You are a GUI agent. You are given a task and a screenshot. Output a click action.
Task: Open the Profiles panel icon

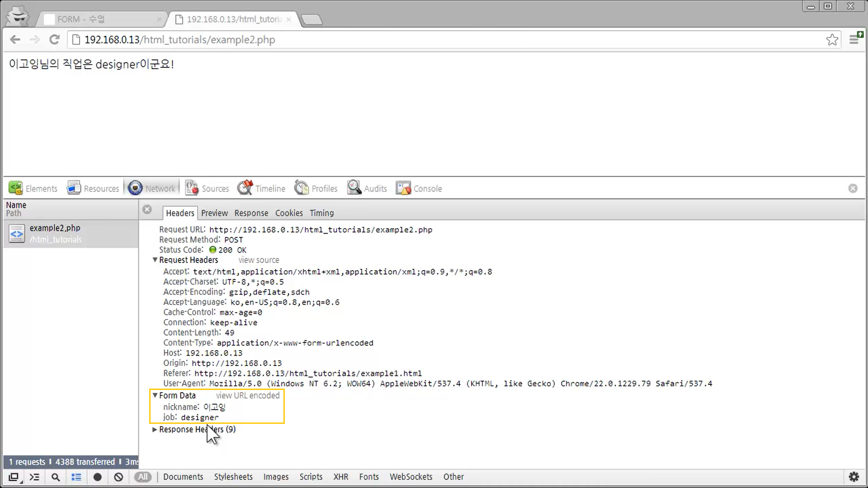[302, 188]
